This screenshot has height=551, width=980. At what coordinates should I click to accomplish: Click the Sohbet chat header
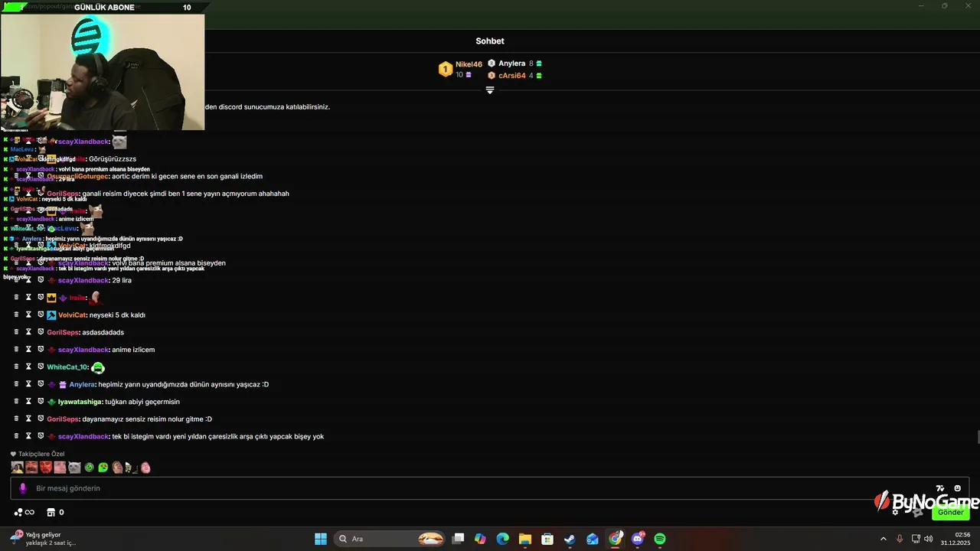pyautogui.click(x=490, y=41)
